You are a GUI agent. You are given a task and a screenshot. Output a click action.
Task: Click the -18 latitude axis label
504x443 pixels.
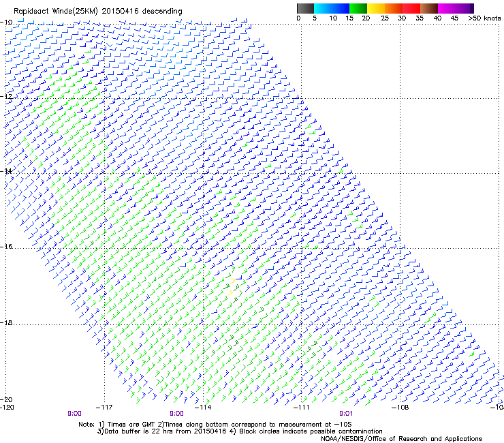coord(6,322)
